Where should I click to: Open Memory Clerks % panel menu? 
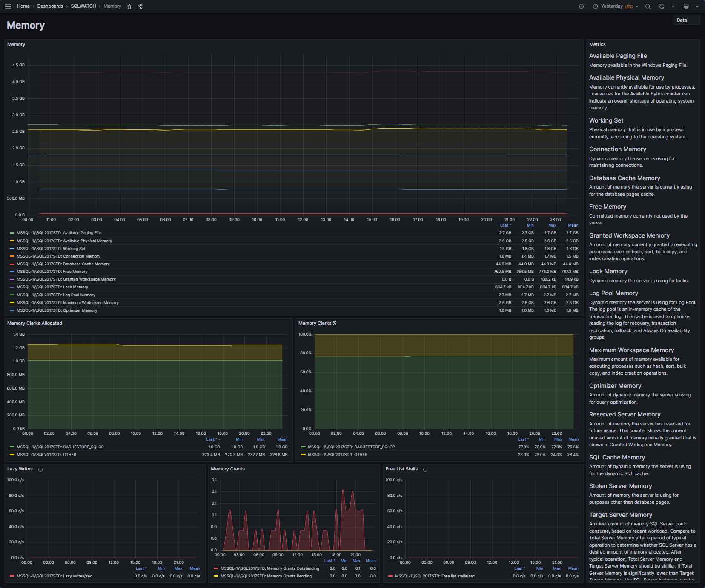coord(317,323)
